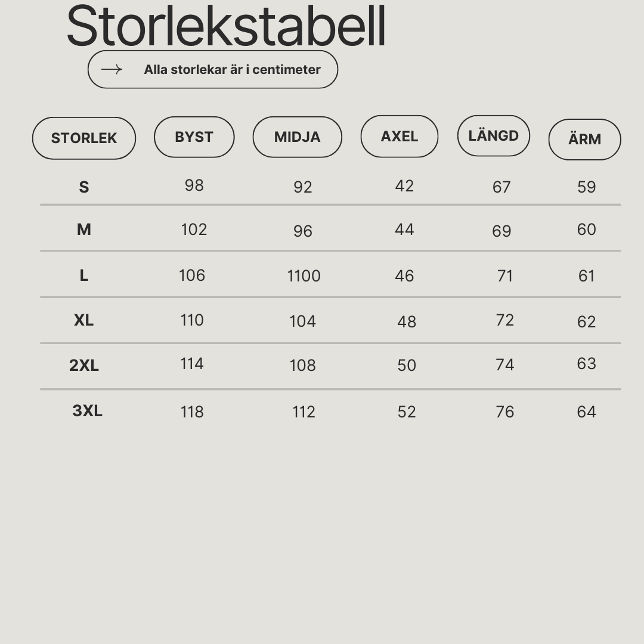
Task: Click the ärm value 64 for 3XL
Action: pos(586,411)
